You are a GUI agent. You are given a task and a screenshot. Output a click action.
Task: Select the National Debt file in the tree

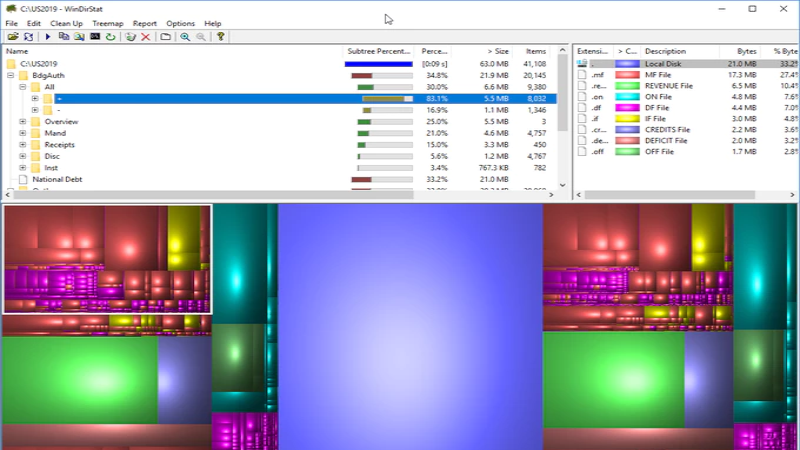[56, 180]
